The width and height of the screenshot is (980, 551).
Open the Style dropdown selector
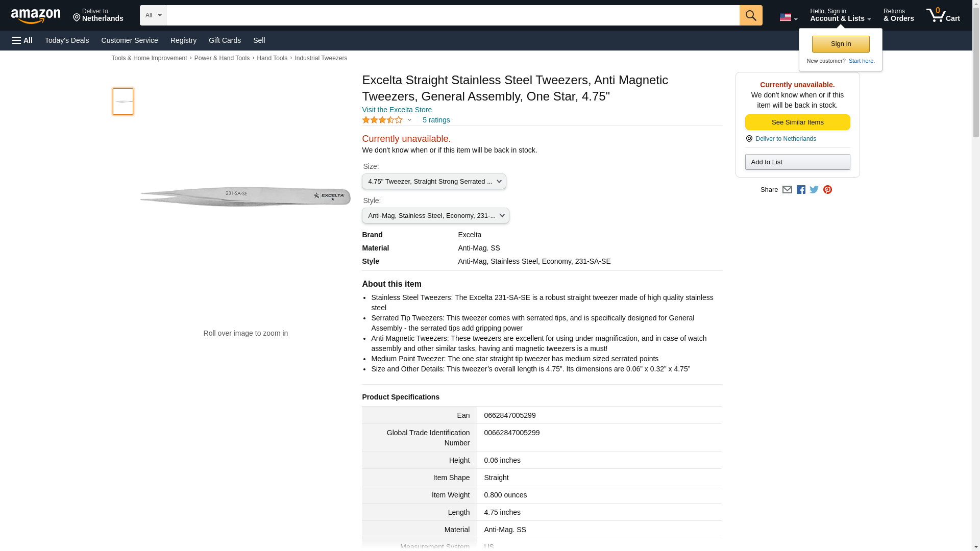coord(435,216)
